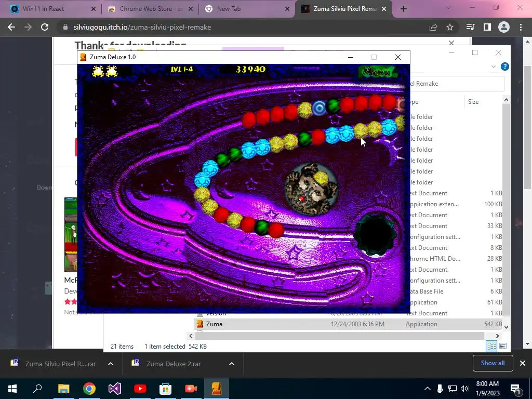Image resolution: width=532 pixels, height=399 pixels.
Task: Show hidden system tray icons
Action: 428,389
